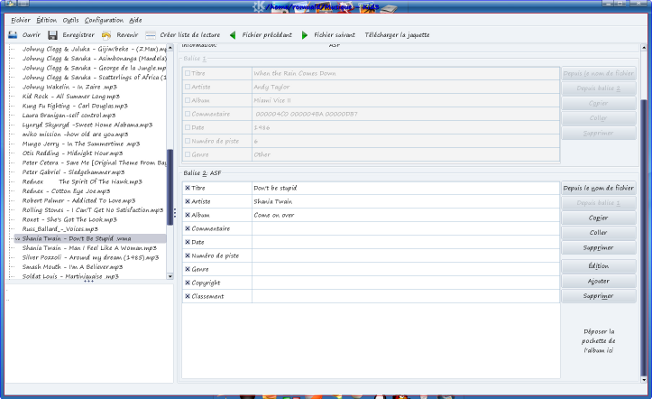Screen dimensions: 652x399
Task: Open the Aide menu
Action: pyautogui.click(x=136, y=20)
